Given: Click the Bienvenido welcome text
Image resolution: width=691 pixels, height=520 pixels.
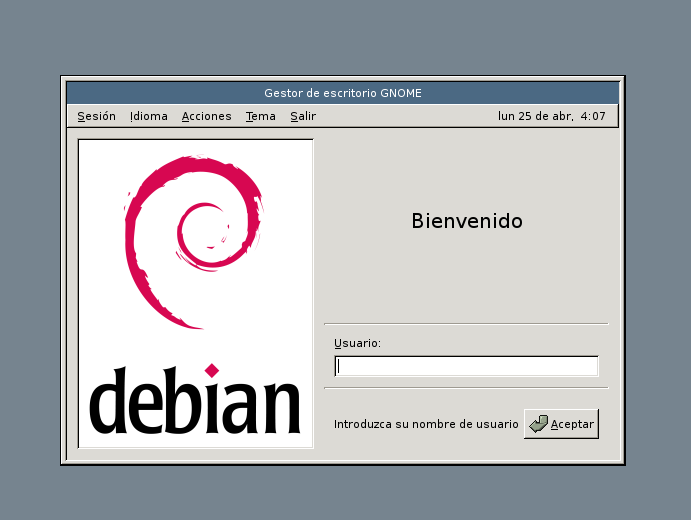Looking at the screenshot, I should pos(467,221).
